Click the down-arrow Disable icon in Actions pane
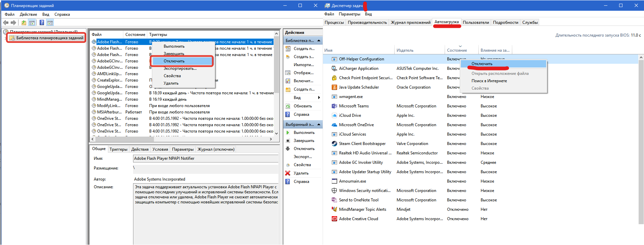644x245 pixels. (288, 149)
